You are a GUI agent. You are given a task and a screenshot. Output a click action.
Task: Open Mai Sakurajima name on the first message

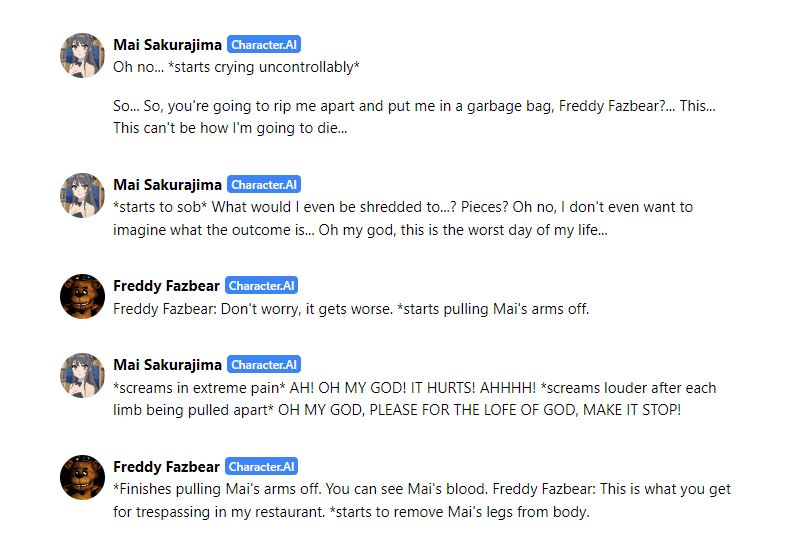pyautogui.click(x=167, y=45)
